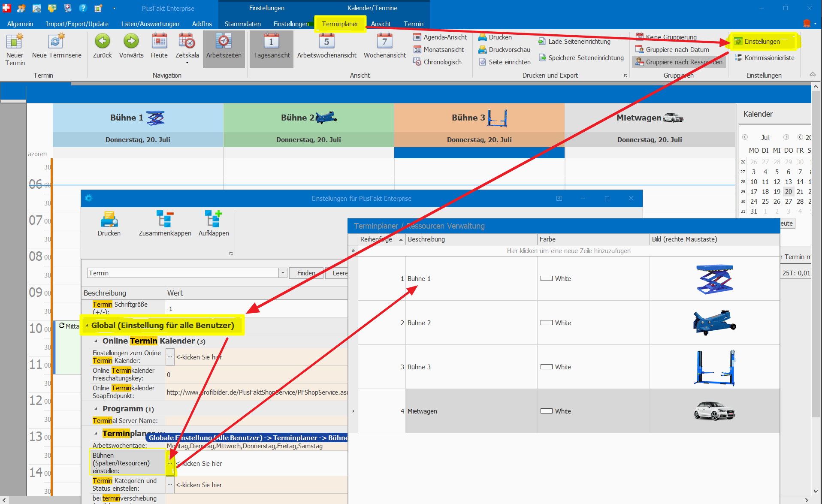Collapse the Online Termin Kalender group
This screenshot has width=822, height=504.
pyautogui.click(x=96, y=341)
